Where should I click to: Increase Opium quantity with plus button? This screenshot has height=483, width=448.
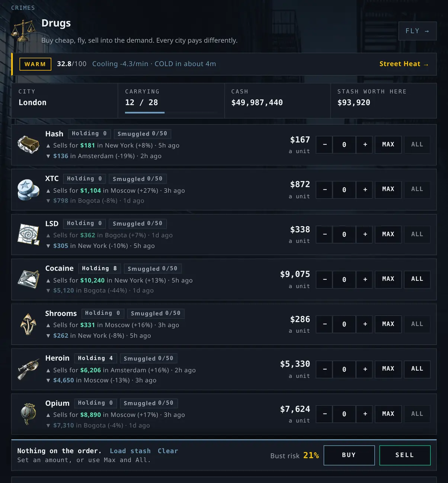365,414
